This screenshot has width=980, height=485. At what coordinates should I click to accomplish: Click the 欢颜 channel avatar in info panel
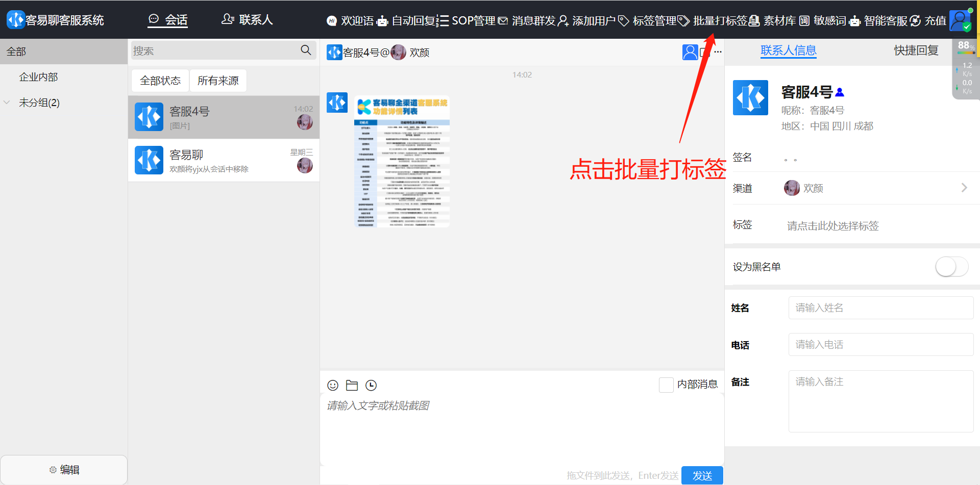792,188
